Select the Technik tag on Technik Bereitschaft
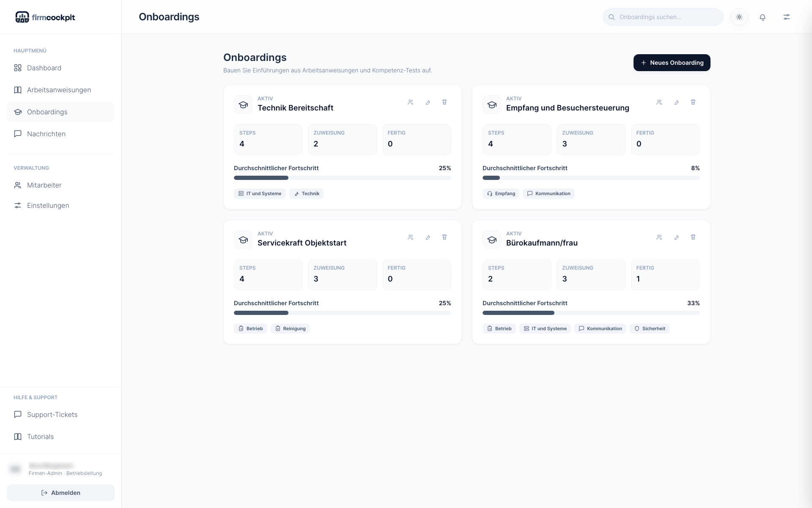Image resolution: width=812 pixels, height=508 pixels. pyautogui.click(x=306, y=193)
